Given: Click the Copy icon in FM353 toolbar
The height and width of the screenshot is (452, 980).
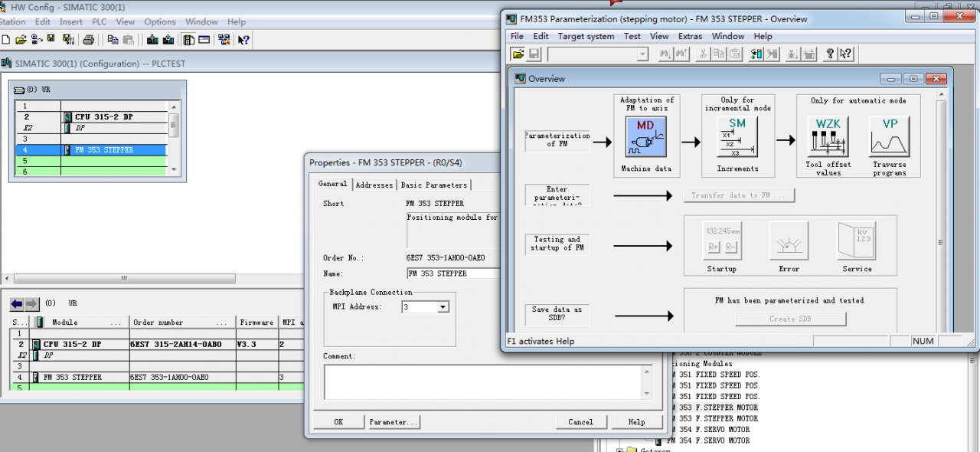Looking at the screenshot, I should click(719, 54).
